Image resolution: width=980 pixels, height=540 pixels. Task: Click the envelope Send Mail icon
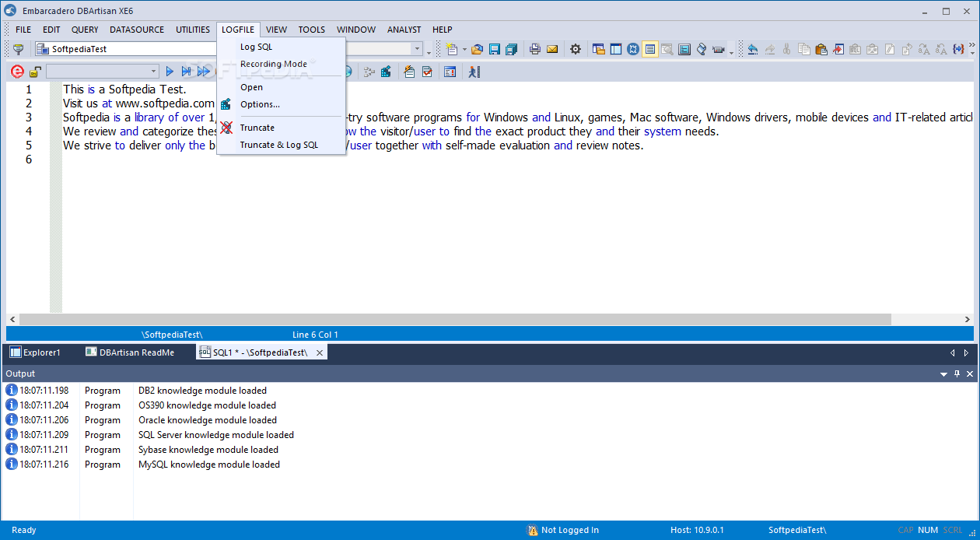tap(552, 49)
